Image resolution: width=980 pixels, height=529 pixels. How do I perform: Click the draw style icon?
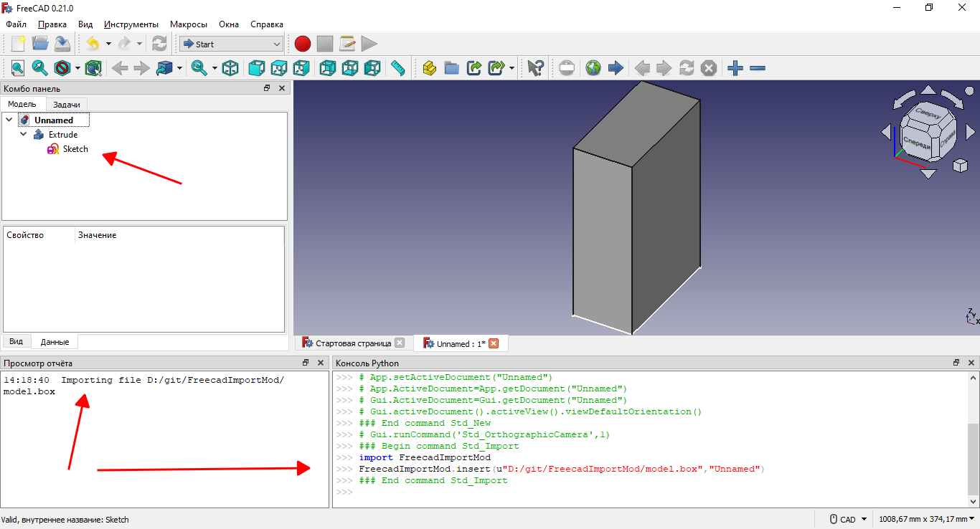click(x=62, y=68)
